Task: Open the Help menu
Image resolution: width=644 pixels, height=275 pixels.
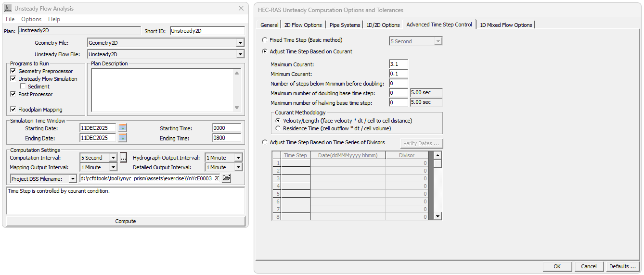Action: click(54, 19)
